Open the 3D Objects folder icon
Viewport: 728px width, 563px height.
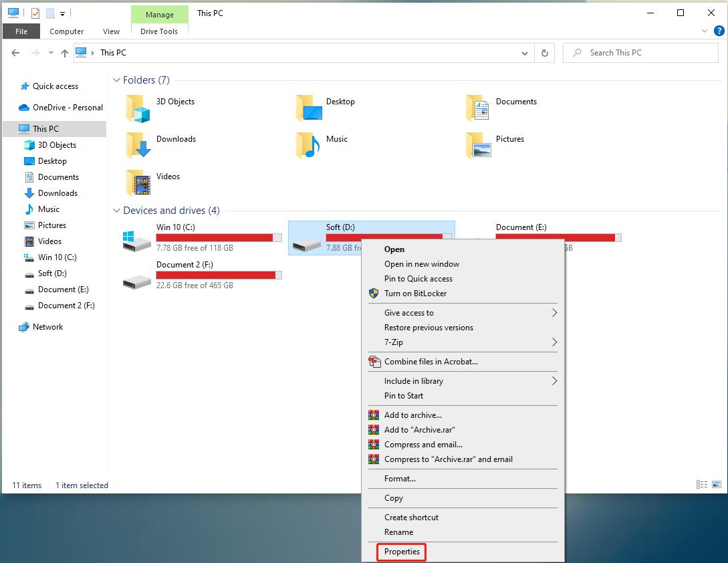point(139,107)
